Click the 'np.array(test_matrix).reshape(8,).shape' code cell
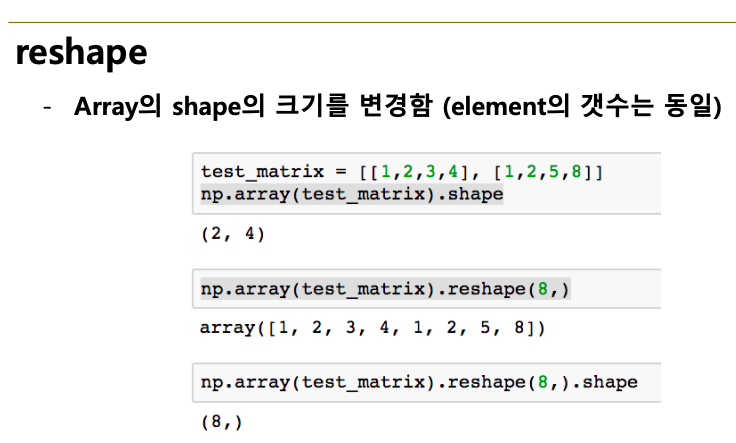 (x=427, y=382)
